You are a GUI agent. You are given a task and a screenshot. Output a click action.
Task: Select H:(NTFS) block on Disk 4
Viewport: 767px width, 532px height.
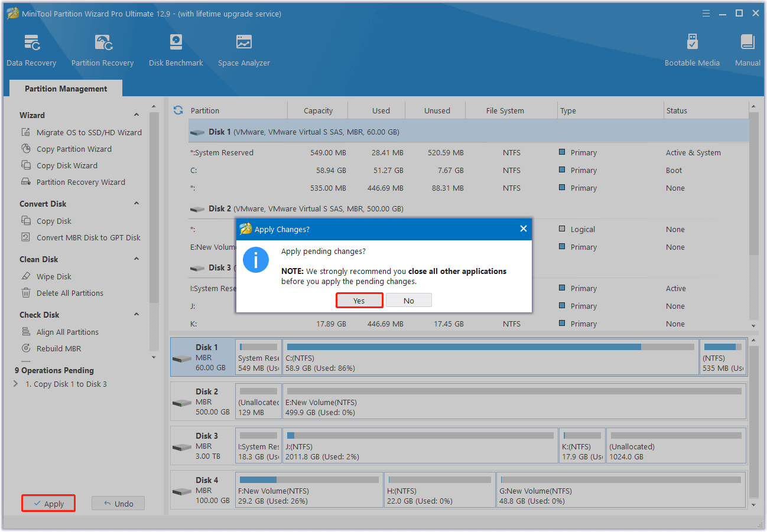point(440,490)
